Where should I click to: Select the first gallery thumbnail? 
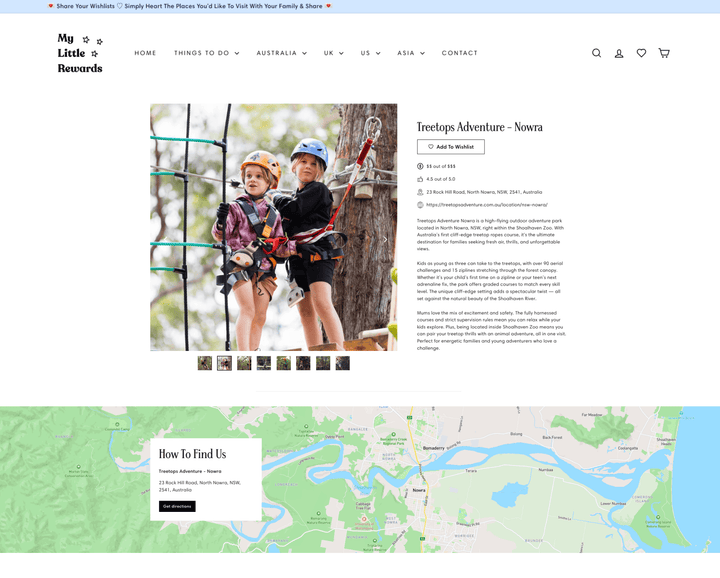[x=205, y=363]
